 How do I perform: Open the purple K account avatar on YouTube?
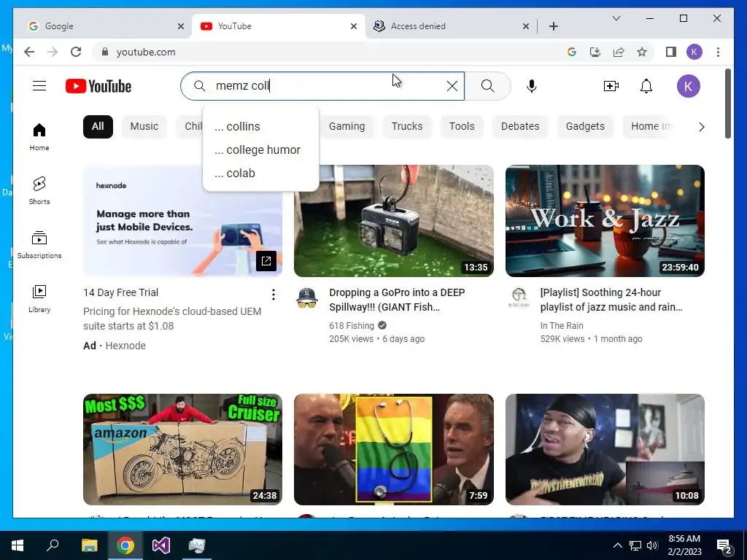click(x=689, y=86)
